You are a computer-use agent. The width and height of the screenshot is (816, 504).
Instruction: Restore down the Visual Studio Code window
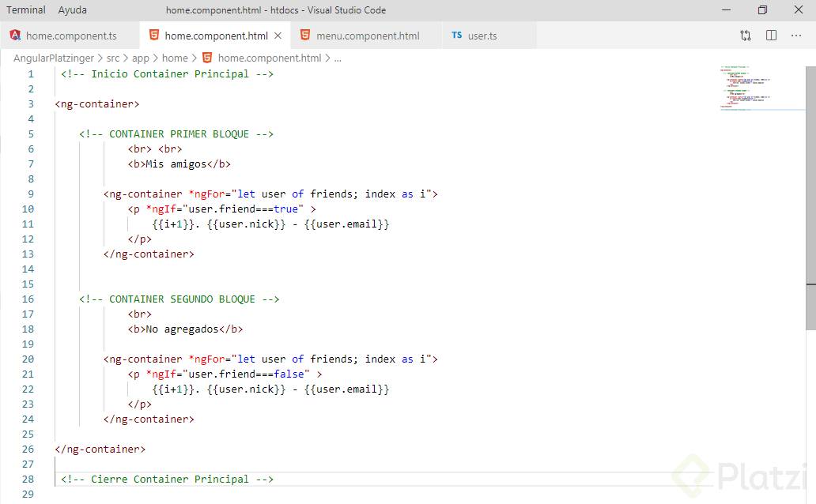(762, 10)
